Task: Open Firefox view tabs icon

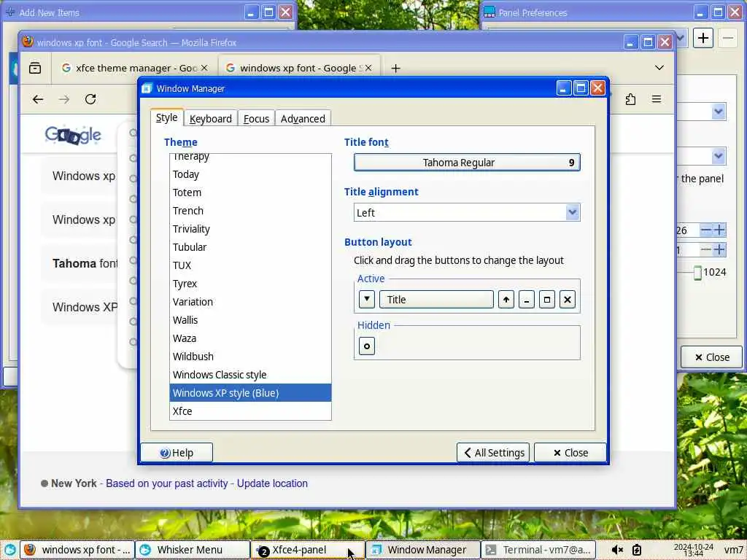Action: (35, 68)
